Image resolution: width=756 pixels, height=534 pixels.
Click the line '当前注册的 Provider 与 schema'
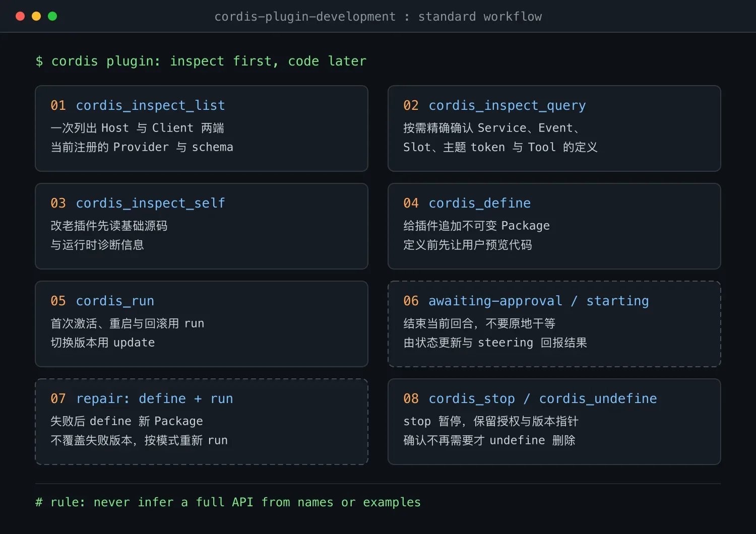pyautogui.click(x=142, y=147)
